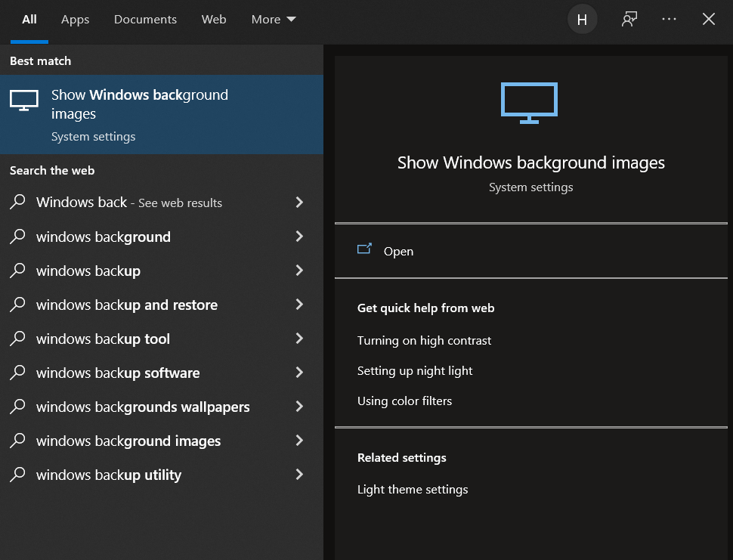Click search icon beside windows backup tool
Screen dimensions: 733x560
pyautogui.click(x=17, y=339)
